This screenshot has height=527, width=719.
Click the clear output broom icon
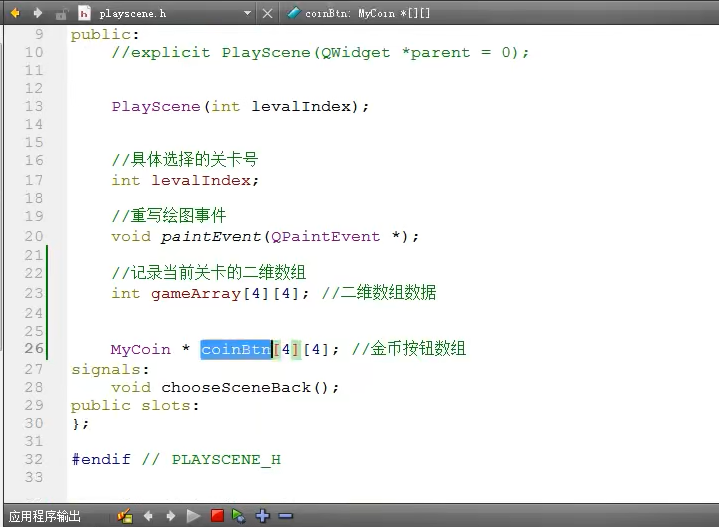click(x=125, y=516)
